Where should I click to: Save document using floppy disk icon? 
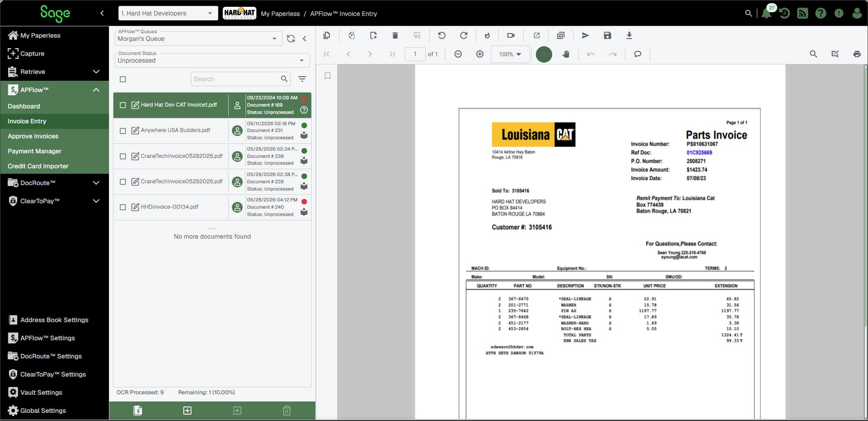coord(608,35)
